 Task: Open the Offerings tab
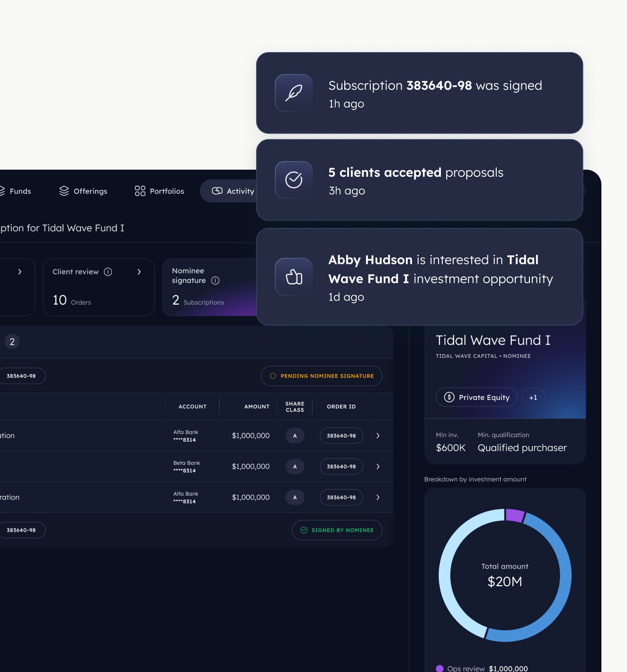click(x=83, y=191)
